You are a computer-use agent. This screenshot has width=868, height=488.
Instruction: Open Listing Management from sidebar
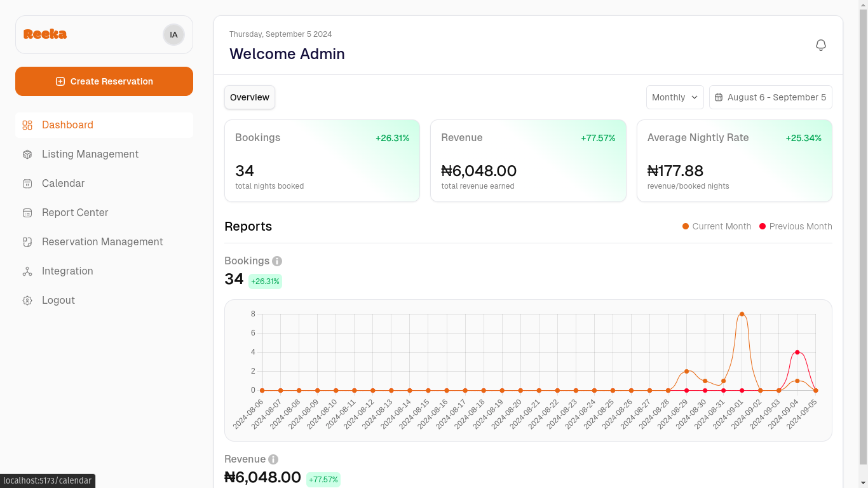[x=90, y=154]
